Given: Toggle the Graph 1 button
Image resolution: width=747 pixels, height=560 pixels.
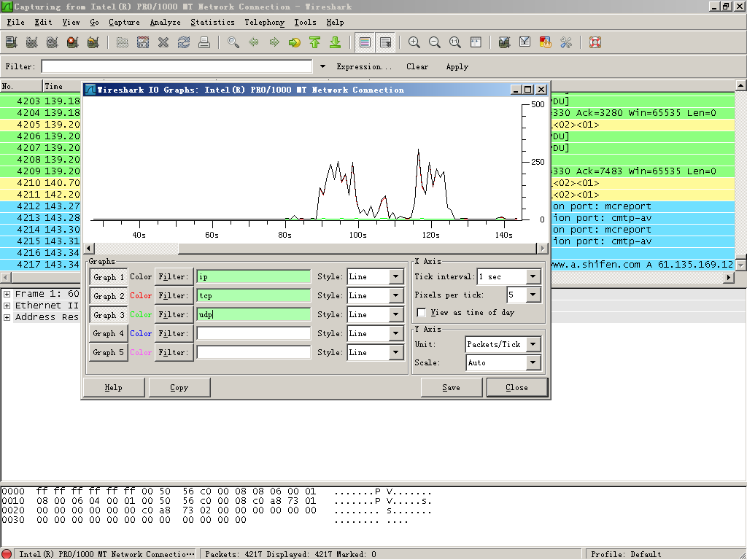Looking at the screenshot, I should (x=108, y=277).
